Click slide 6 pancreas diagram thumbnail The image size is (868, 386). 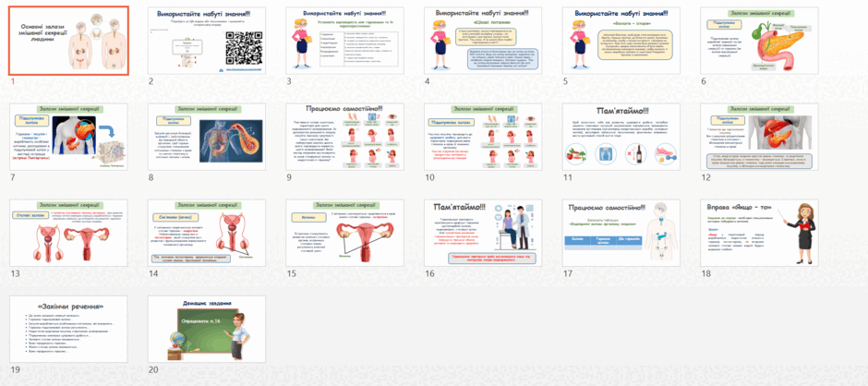pos(759,41)
